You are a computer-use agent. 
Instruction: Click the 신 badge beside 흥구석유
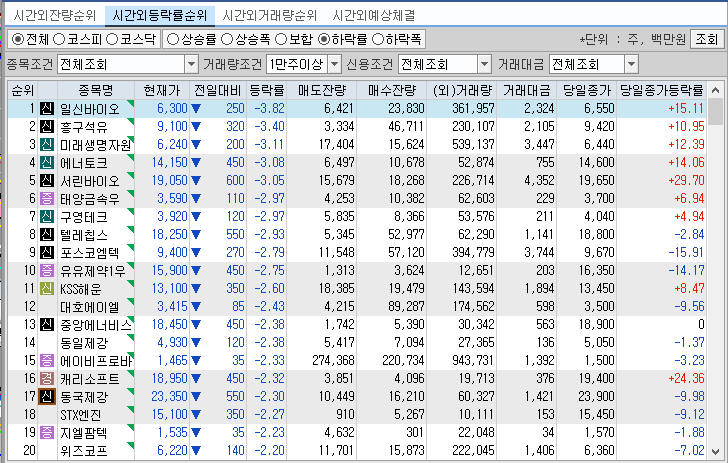click(x=46, y=127)
